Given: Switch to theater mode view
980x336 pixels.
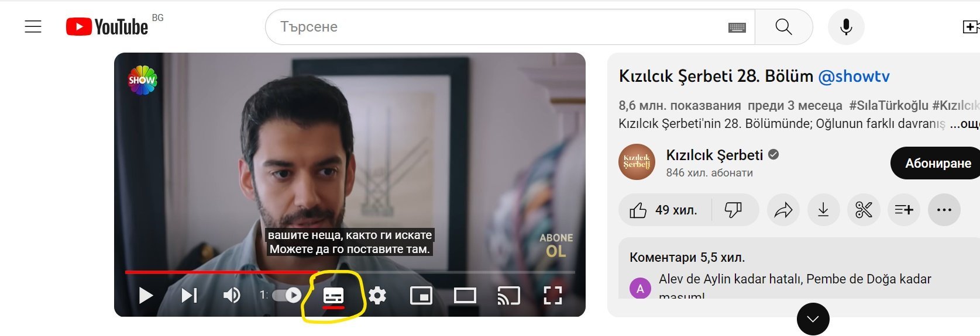Looking at the screenshot, I should [465, 296].
